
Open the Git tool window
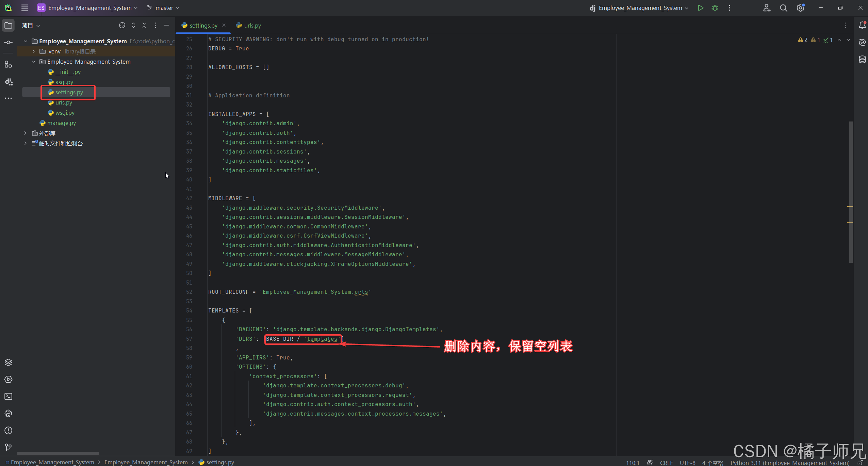(8, 447)
